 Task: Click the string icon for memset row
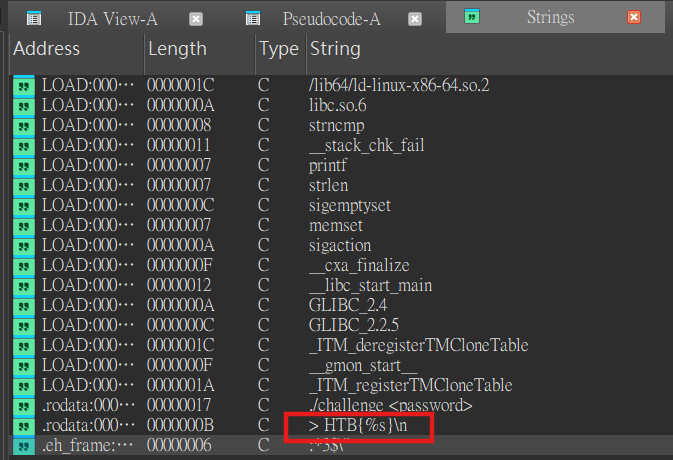click(x=24, y=225)
